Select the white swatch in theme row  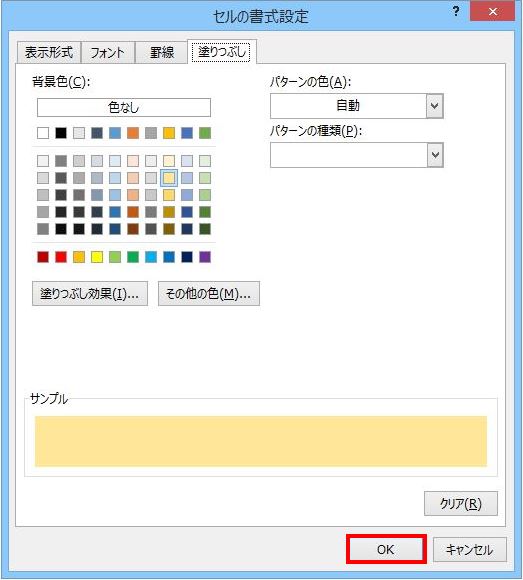(43, 133)
